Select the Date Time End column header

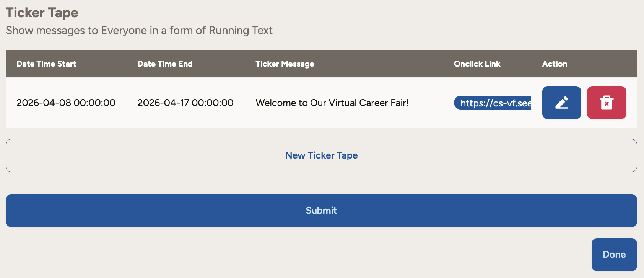pyautogui.click(x=165, y=64)
